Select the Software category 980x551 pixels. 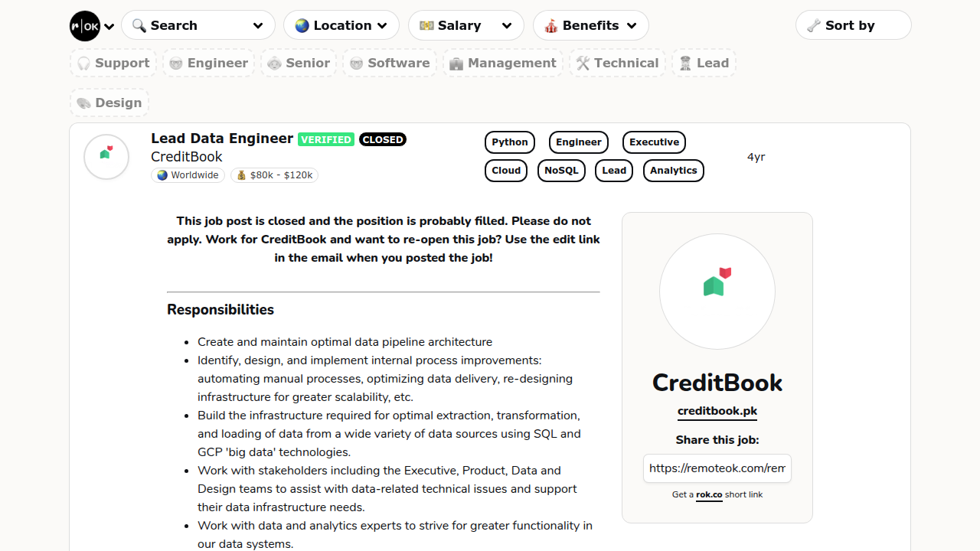pyautogui.click(x=390, y=63)
